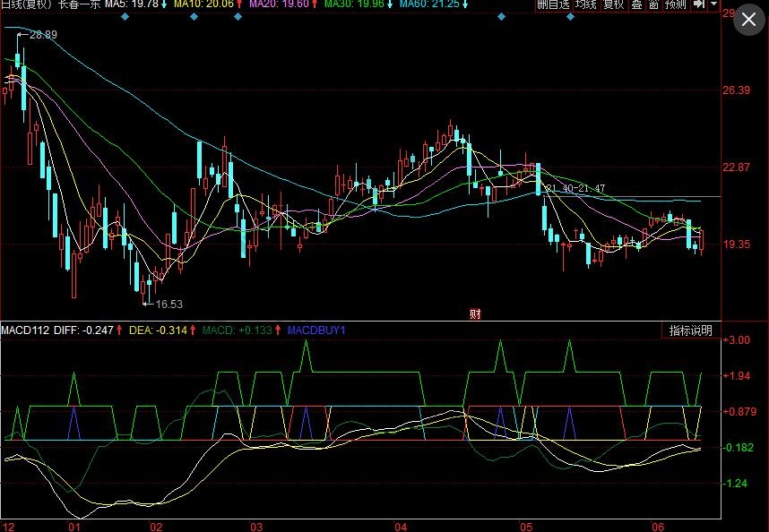Viewport: 769px width, 532px height.
Task: Click the 窗 window icon
Action: (x=653, y=5)
